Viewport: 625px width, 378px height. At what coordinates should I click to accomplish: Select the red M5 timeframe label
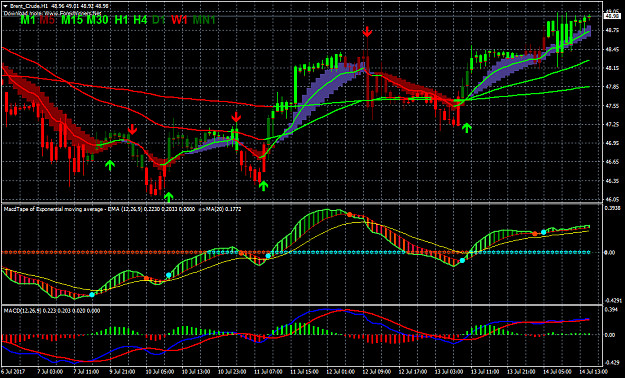click(47, 20)
